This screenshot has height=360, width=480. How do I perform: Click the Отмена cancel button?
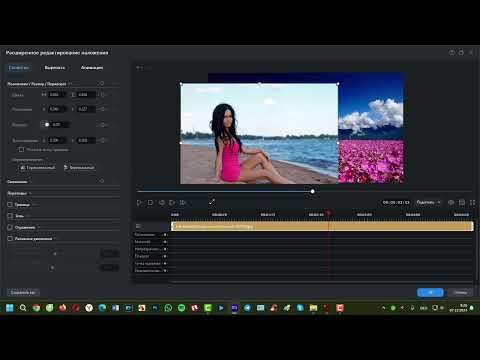click(460, 292)
